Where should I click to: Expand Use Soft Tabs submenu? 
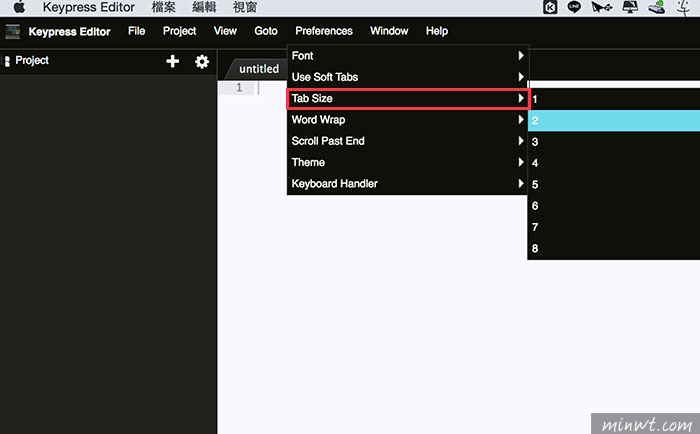[408, 77]
